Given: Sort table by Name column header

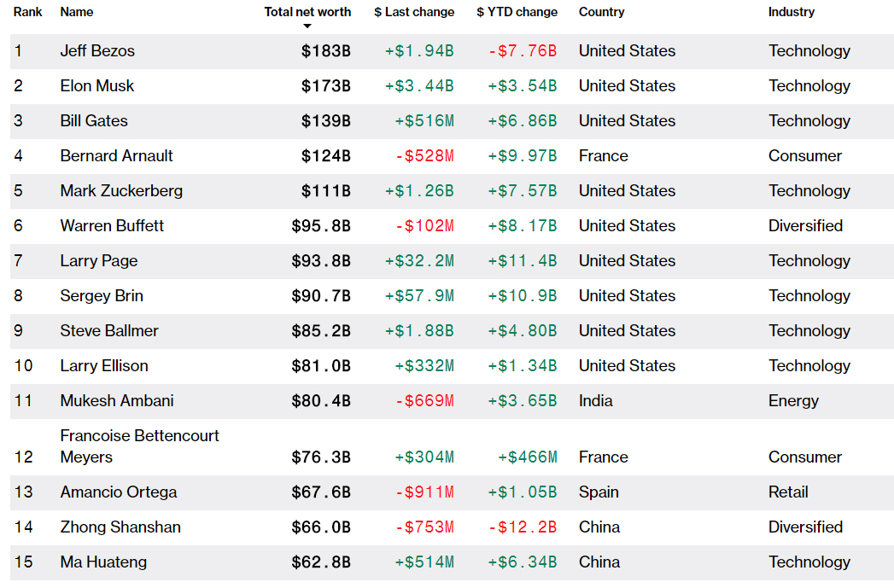Looking at the screenshot, I should tap(77, 12).
